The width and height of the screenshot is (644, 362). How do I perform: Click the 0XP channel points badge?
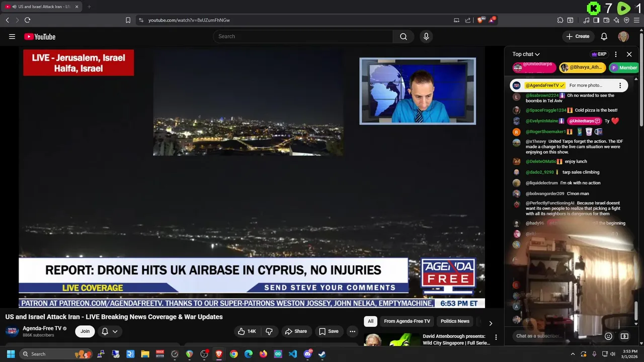[x=599, y=54]
